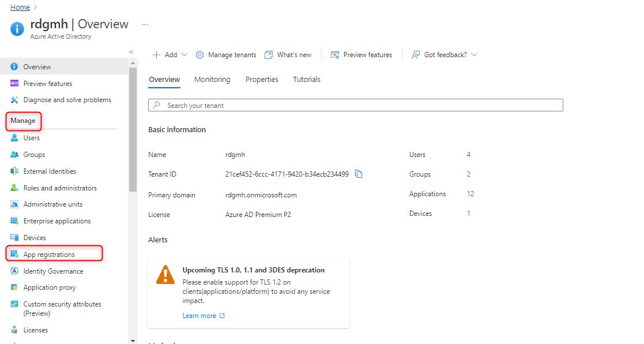Viewport: 644px width, 344px height.
Task: Click the rdgmh directory info icon in header
Action: coord(17,29)
